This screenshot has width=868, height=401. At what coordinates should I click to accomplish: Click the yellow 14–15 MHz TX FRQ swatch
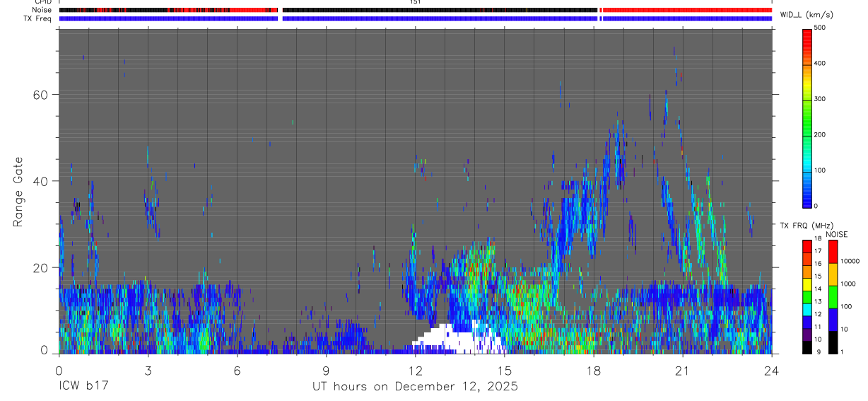[807, 285]
